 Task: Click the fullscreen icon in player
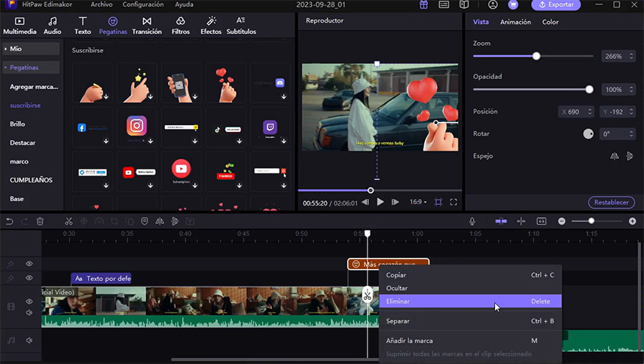click(x=453, y=202)
